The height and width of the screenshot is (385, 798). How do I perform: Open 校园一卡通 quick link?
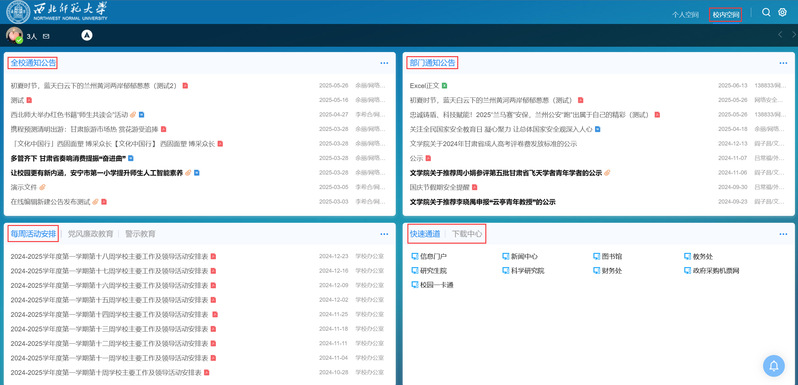[432, 285]
